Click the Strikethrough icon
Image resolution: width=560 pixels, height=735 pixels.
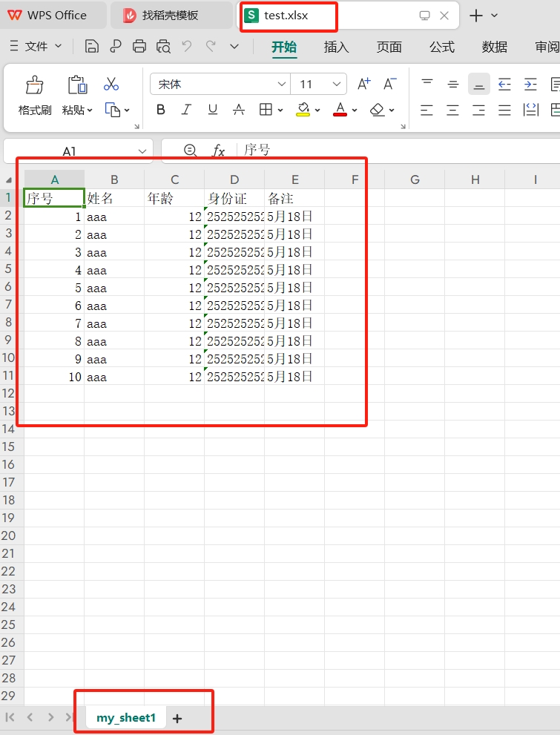tap(239, 110)
